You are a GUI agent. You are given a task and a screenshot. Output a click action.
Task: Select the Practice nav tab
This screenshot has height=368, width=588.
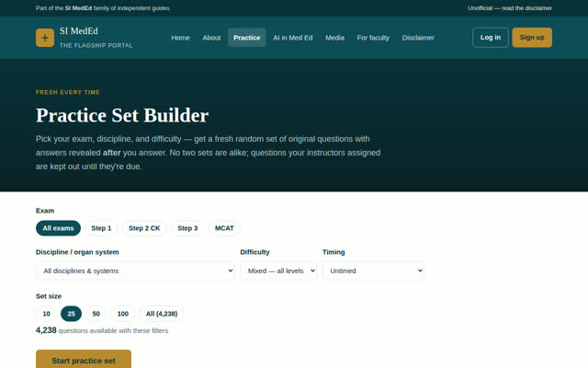pyautogui.click(x=247, y=38)
